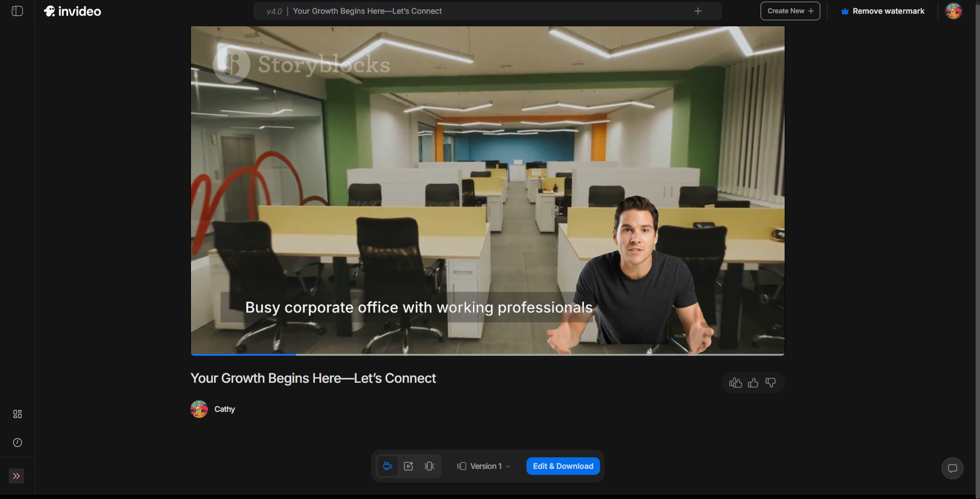
Task: Open the history clock icon in the sidebar
Action: tap(18, 443)
